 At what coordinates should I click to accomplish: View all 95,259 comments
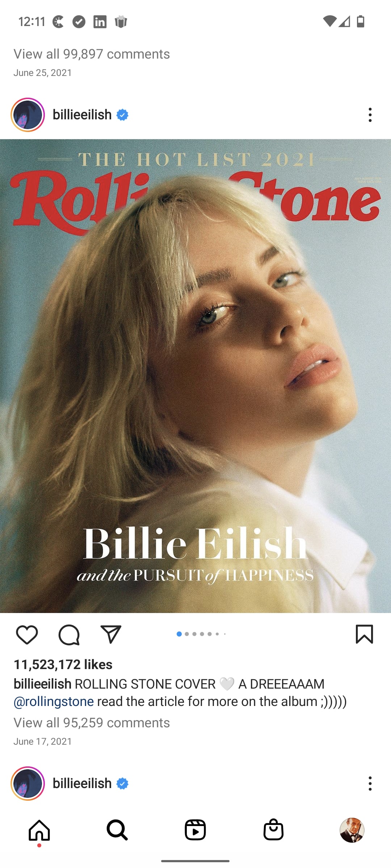[92, 723]
